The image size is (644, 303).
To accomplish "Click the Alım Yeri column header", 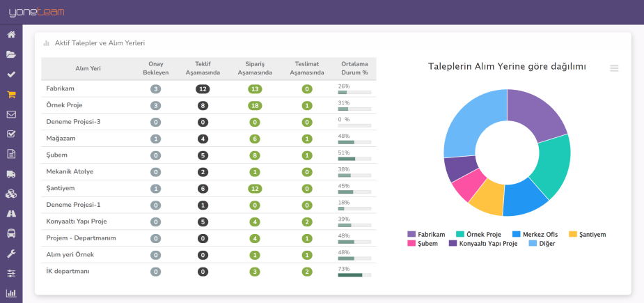I will point(88,68).
